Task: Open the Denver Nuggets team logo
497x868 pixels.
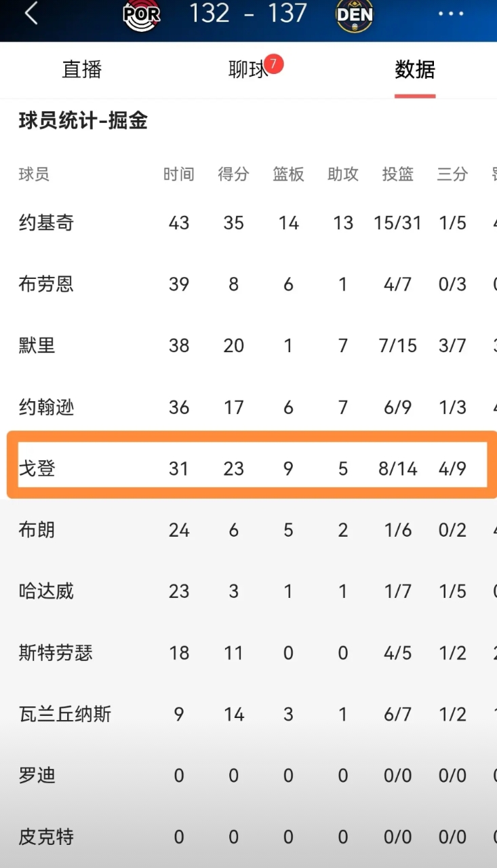Action: click(355, 15)
